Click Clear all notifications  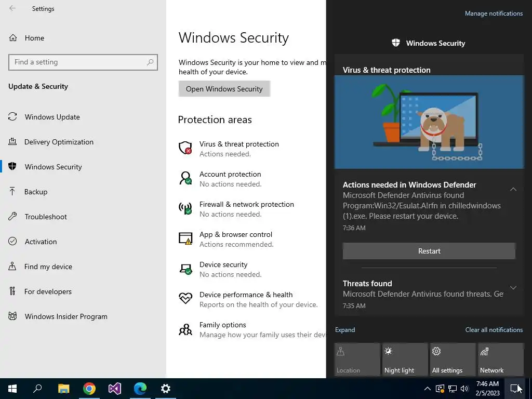[494, 330]
